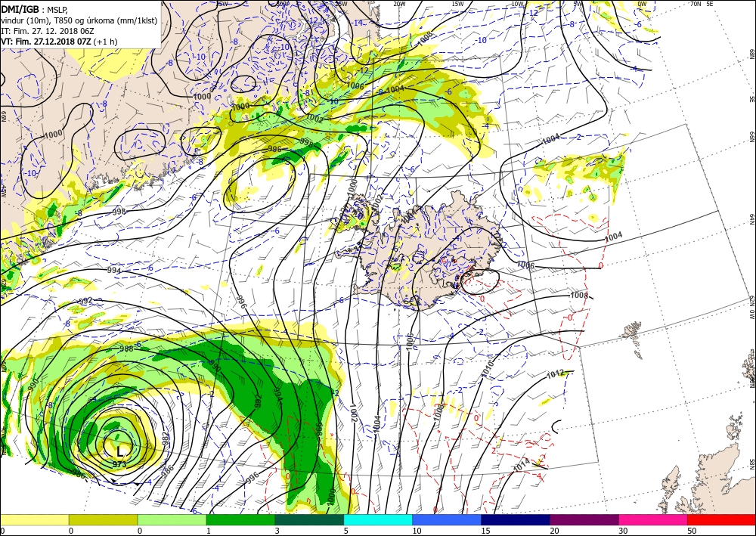Viewport: 756px width, 536px height.
Task: Click the '1014' isobar label
Action: [x=521, y=465]
